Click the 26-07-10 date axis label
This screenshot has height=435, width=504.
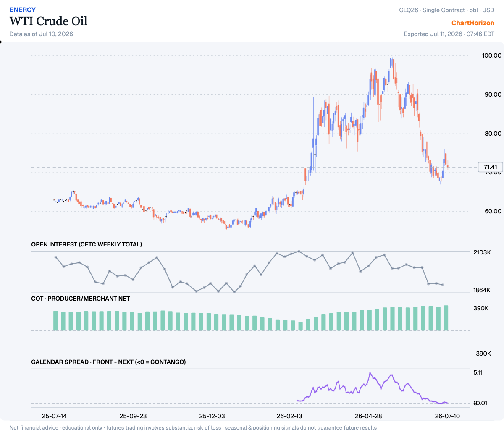(447, 416)
